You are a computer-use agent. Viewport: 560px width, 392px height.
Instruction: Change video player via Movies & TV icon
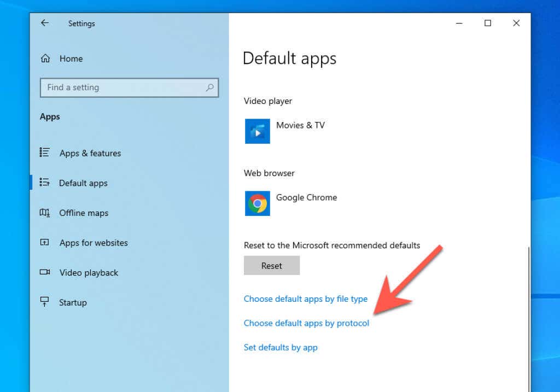(258, 131)
